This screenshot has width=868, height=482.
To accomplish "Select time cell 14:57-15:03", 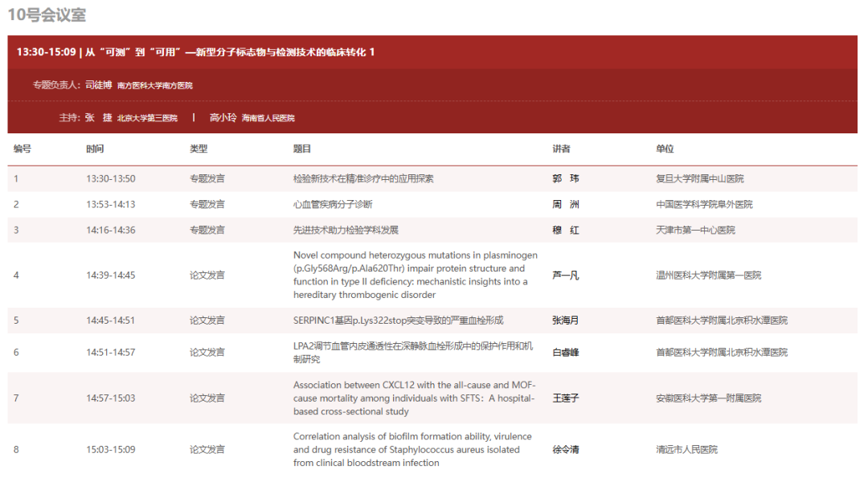I will tap(111, 398).
